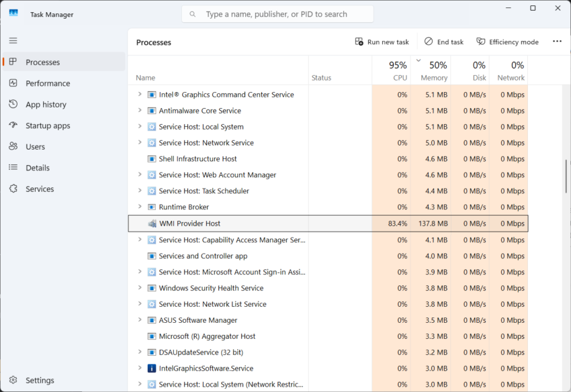Image resolution: width=571 pixels, height=392 pixels.
Task: Click the Run new task button
Action: [x=382, y=41]
